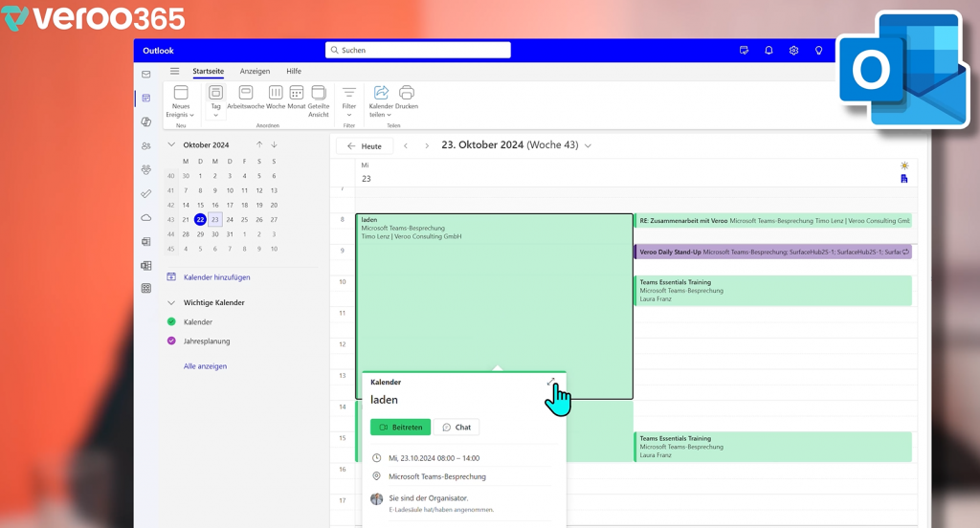Open the OneDrive cloud icon
Viewport: 980px width, 528px height.
pyautogui.click(x=145, y=217)
